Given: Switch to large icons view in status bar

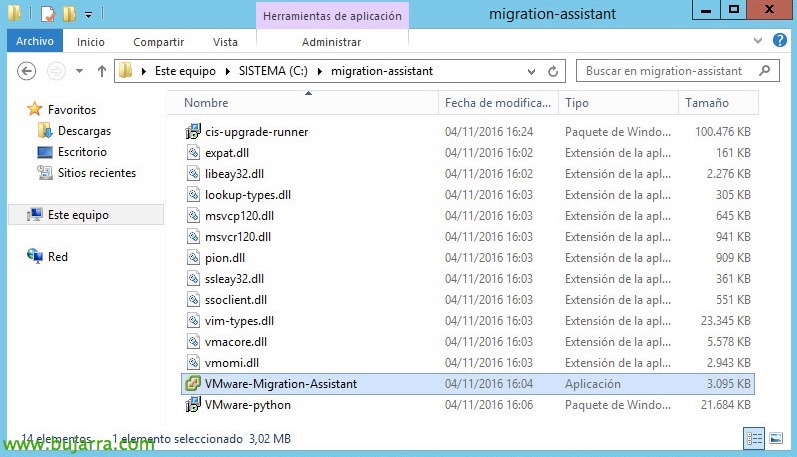Looking at the screenshot, I should [777, 438].
